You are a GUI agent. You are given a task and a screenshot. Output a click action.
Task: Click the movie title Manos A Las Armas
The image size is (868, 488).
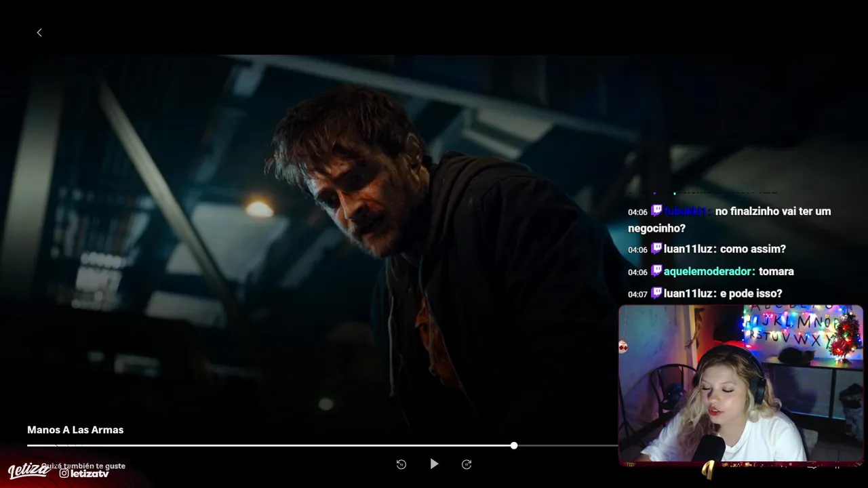(x=75, y=430)
